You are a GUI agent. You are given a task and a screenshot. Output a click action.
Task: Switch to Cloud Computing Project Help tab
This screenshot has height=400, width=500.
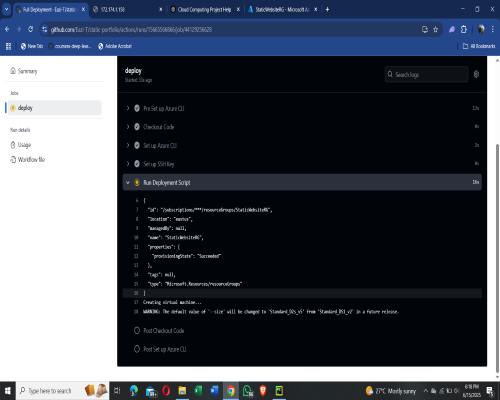click(x=205, y=9)
